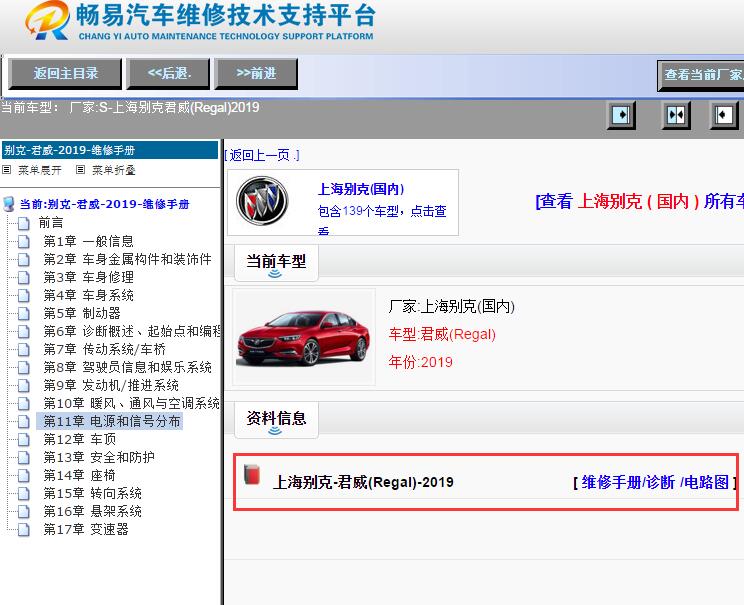Click the 年份:2019 text
Viewport: 744px width, 605px height.
[420, 363]
